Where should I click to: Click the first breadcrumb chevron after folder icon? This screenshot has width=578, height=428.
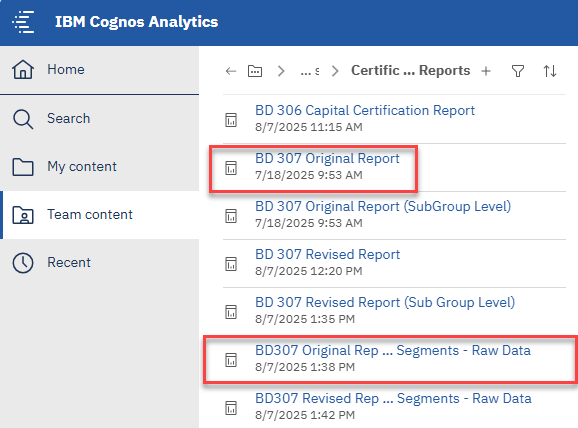click(x=281, y=71)
